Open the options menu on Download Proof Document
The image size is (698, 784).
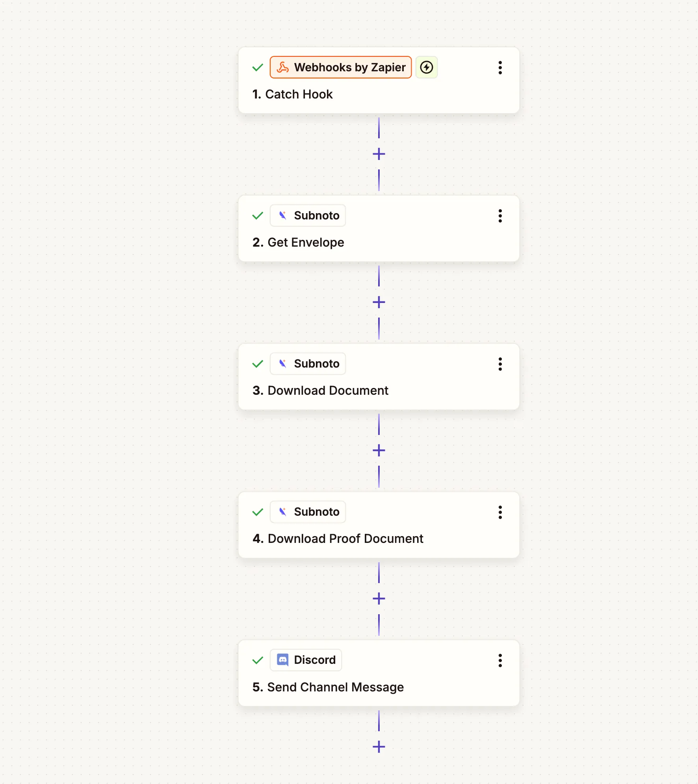500,512
